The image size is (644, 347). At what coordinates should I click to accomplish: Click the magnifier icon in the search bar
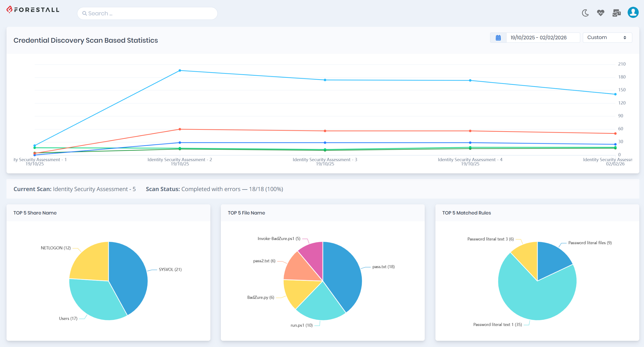84,13
